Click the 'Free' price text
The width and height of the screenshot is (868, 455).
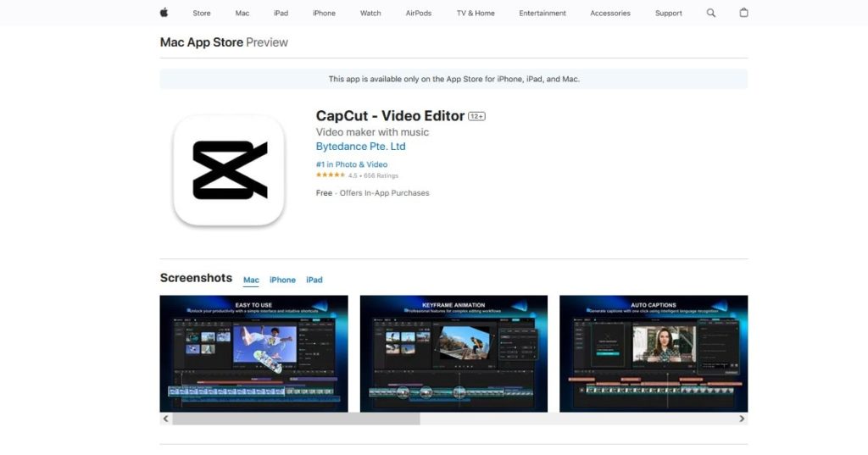click(x=324, y=193)
